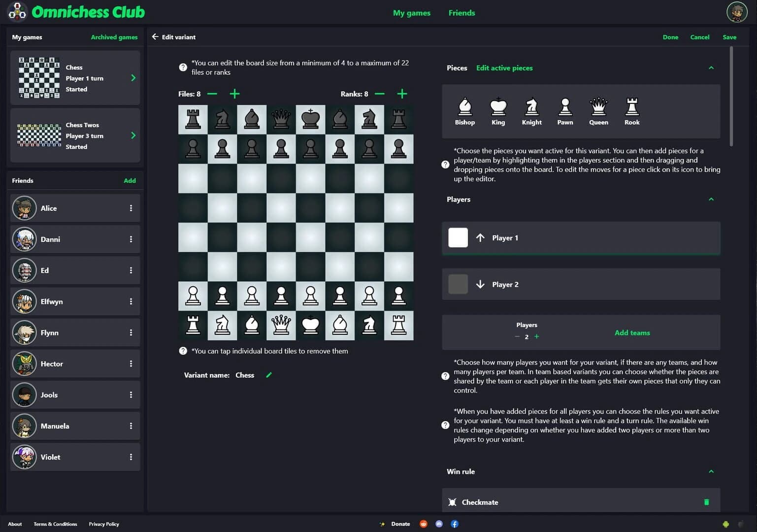Screen dimensions: 757x532
Task: Open options menu for Violet
Action: click(x=131, y=457)
